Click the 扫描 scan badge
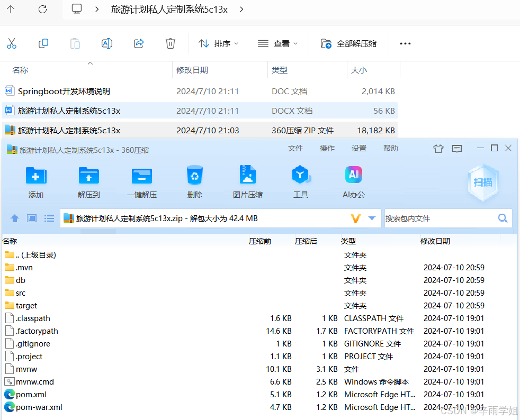The height and width of the screenshot is (420, 520). point(482,182)
